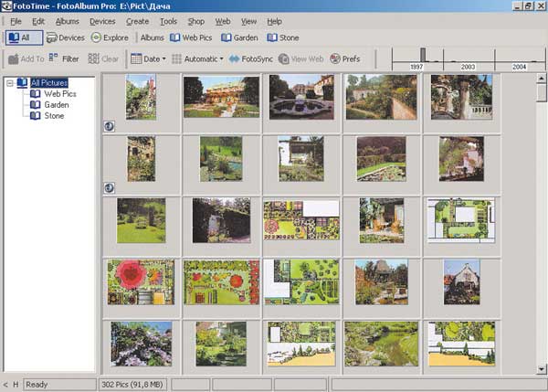Collapse the All Pictures tree node
This screenshot has width=548, height=392.
point(10,83)
